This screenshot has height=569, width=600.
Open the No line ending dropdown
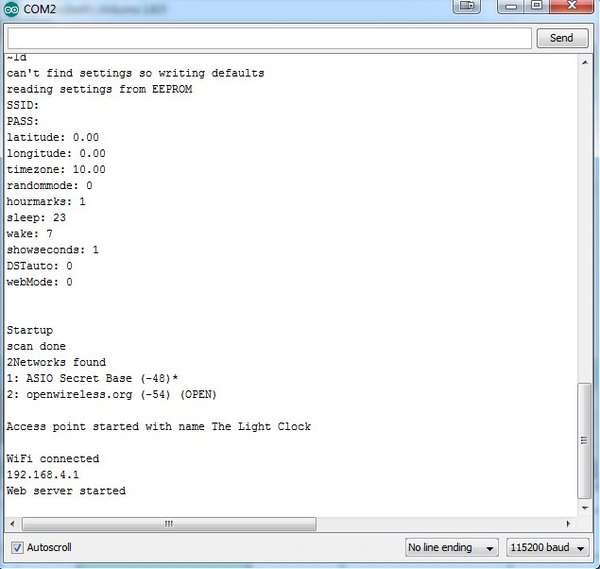pos(452,548)
